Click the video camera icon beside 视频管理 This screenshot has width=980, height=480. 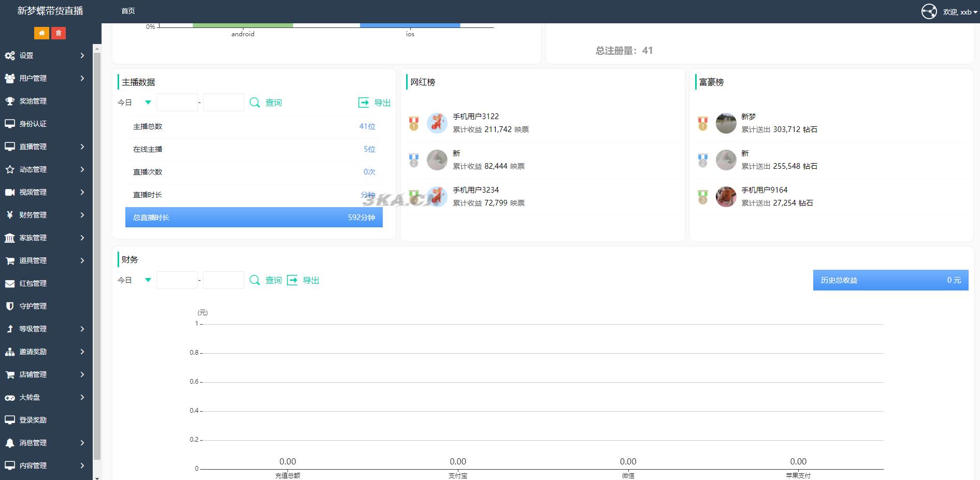(10, 192)
